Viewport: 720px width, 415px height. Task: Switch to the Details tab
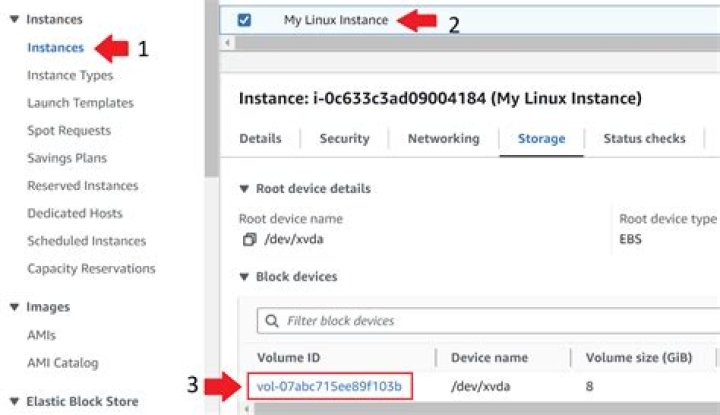pyautogui.click(x=260, y=139)
